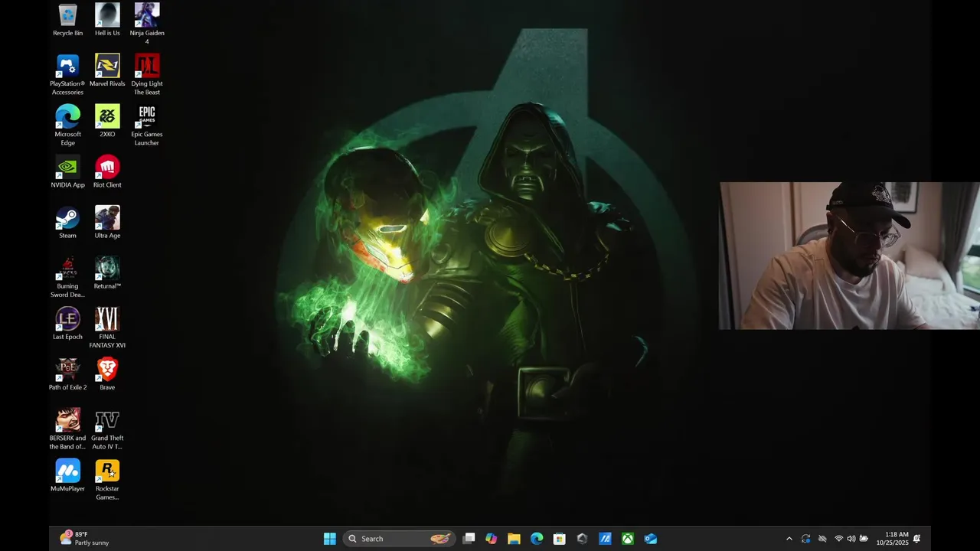Open Microsoft Store from the taskbar
The height and width of the screenshot is (551, 980).
click(x=560, y=539)
